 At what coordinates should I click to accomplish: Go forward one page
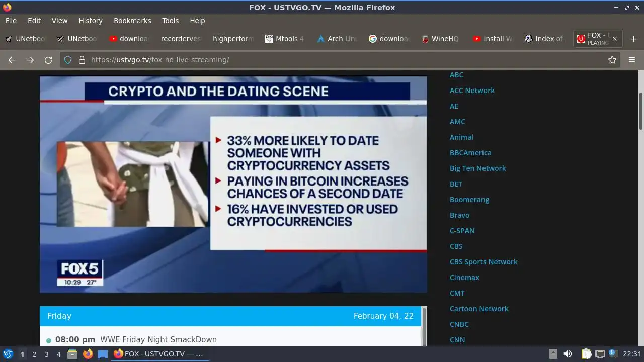point(30,60)
